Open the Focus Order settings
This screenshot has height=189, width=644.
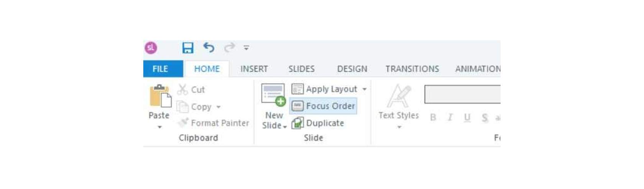click(x=323, y=106)
